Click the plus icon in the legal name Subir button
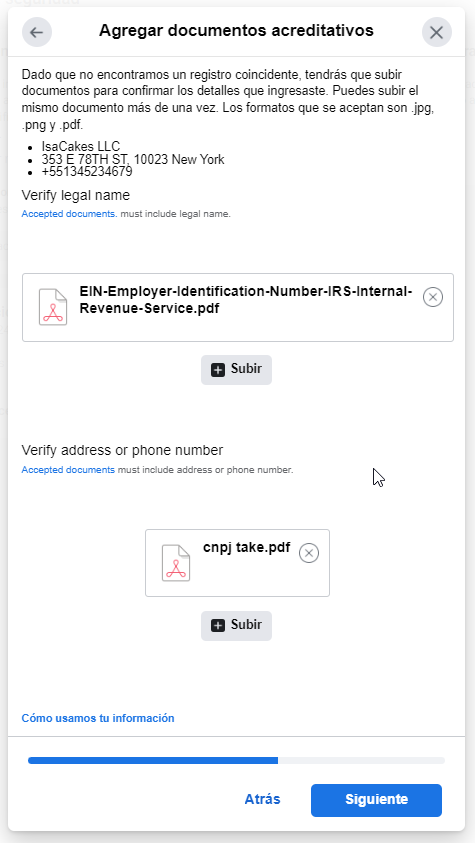This screenshot has width=475, height=843. (x=218, y=370)
